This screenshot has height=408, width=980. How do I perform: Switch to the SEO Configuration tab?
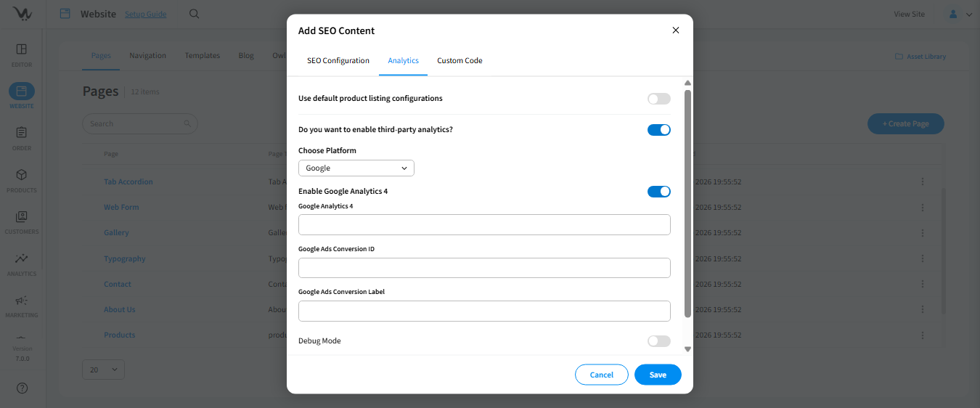pos(338,61)
